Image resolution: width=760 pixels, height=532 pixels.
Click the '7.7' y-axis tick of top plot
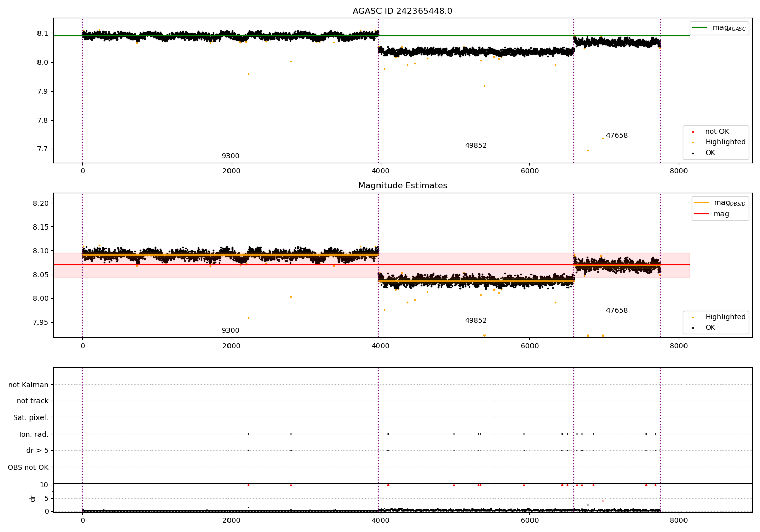[x=43, y=149]
